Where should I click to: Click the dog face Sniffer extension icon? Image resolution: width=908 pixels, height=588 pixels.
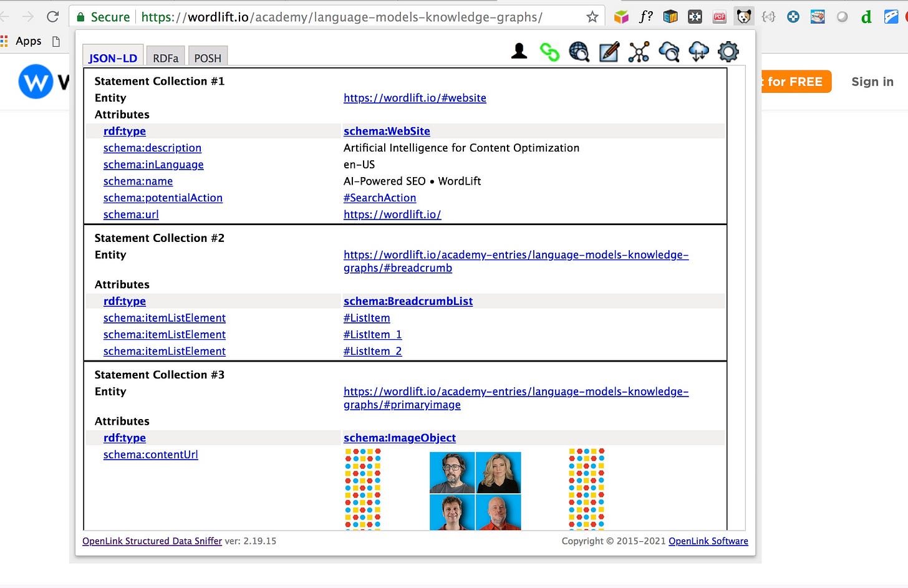tap(743, 17)
